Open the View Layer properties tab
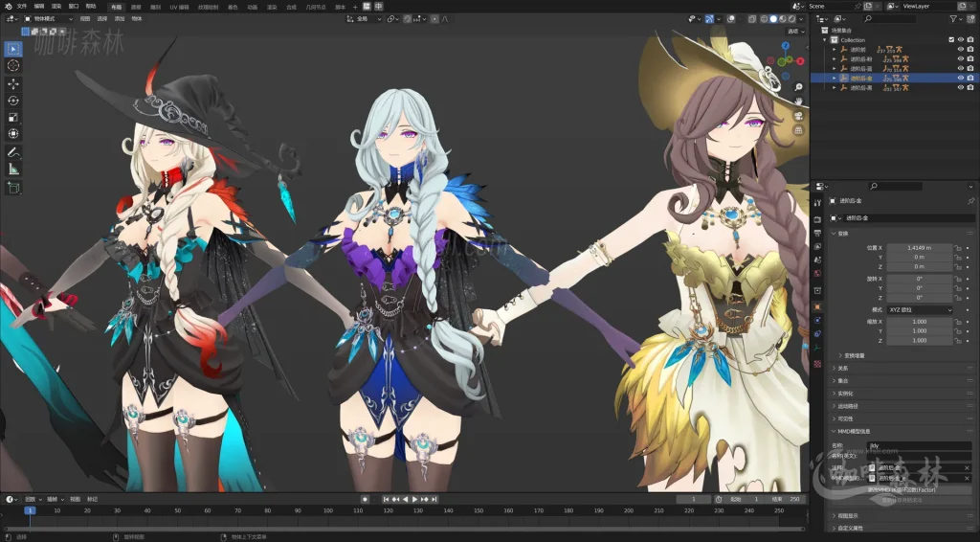The width and height of the screenshot is (980, 542). pos(817,246)
